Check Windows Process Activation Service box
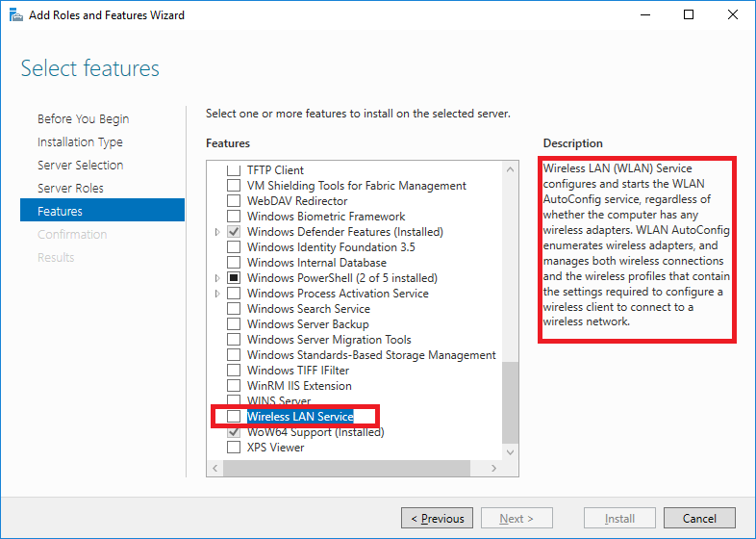The image size is (756, 539). 234,294
